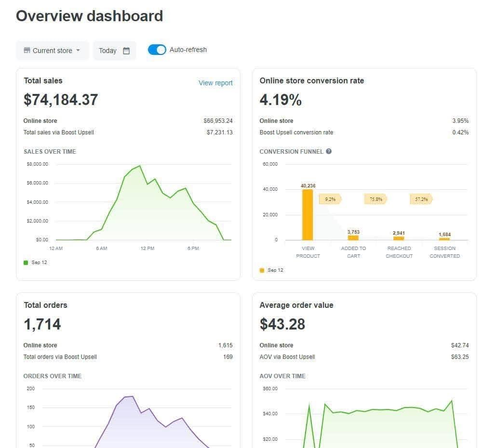Viewport: 484px width, 448px height.
Task: Click the 9.2% funnel rate tag
Action: 330,199
